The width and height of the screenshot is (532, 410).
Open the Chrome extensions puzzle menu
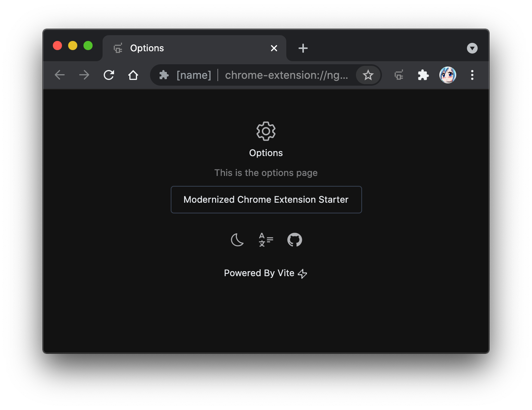[x=423, y=75]
